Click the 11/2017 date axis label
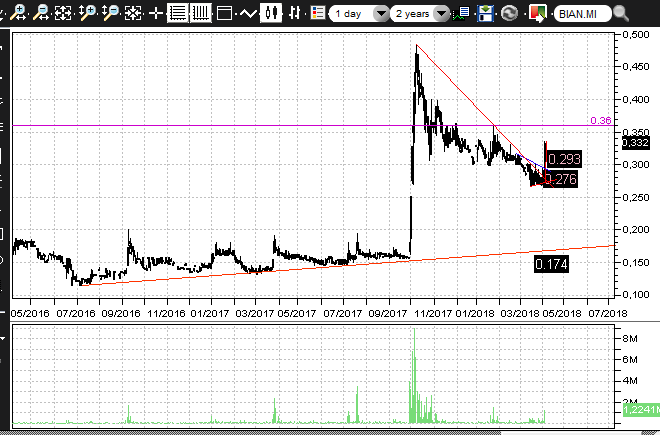This screenshot has width=660, height=435. click(x=433, y=314)
